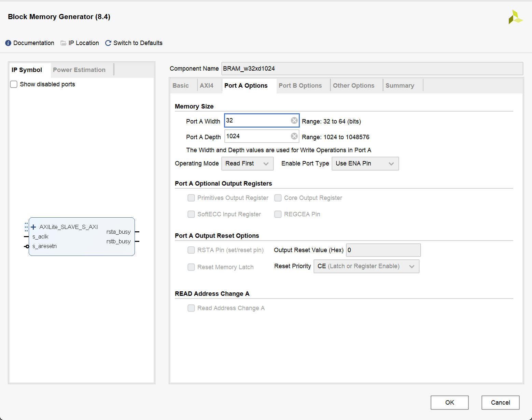Click the IP Location label
532x420 pixels.
click(84, 43)
